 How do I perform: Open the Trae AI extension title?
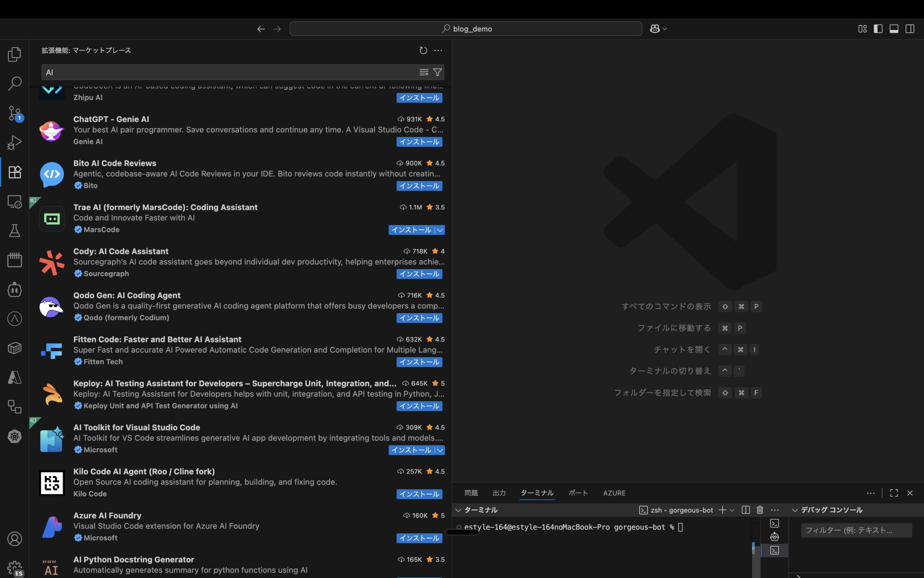coord(165,207)
